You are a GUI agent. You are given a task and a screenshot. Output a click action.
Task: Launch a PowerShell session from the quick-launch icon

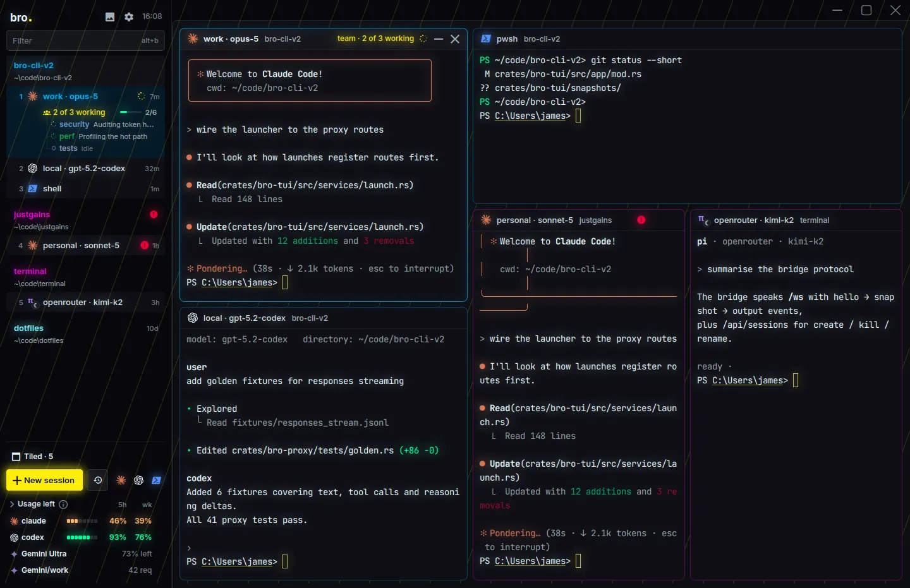coord(157,481)
